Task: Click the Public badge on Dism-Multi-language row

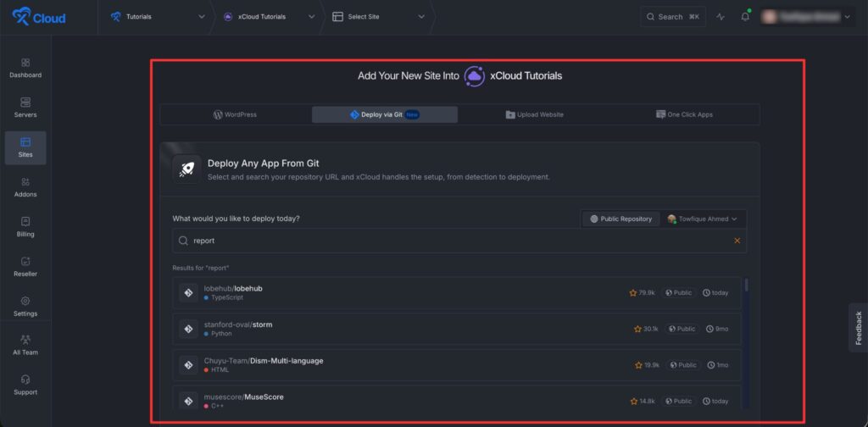Action: pyautogui.click(x=683, y=365)
